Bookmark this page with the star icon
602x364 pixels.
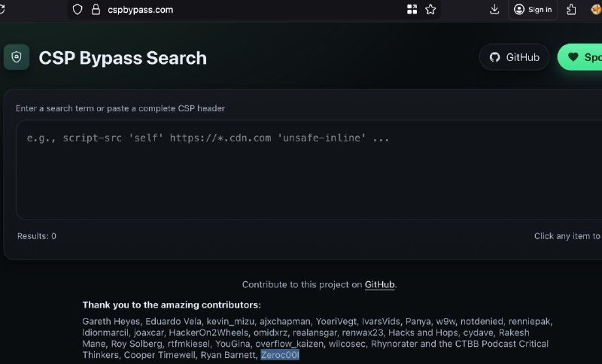(430, 10)
